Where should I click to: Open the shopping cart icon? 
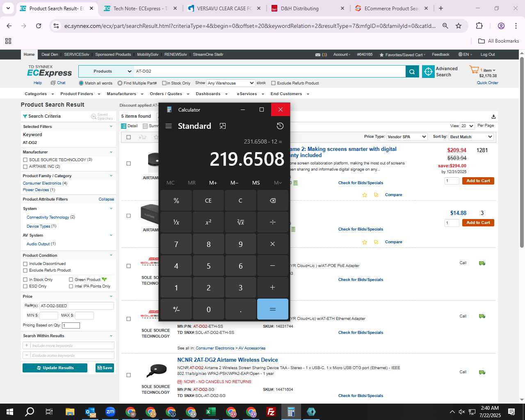(x=474, y=70)
